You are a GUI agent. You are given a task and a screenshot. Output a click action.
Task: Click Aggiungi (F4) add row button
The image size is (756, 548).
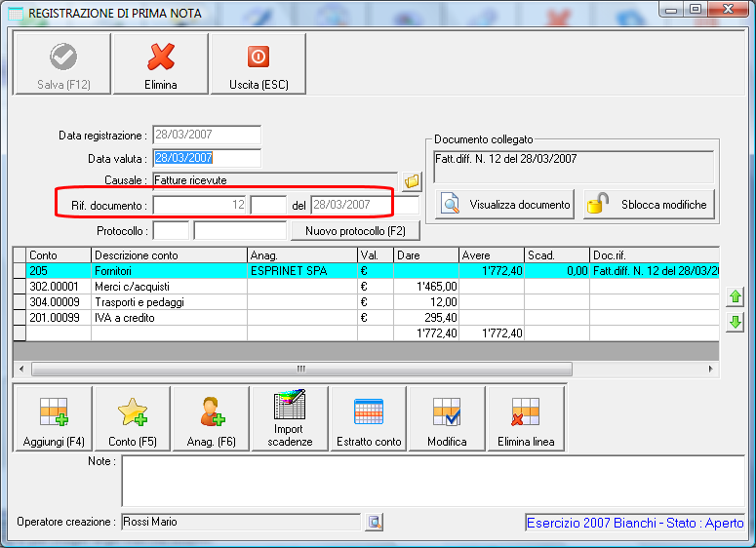(54, 419)
